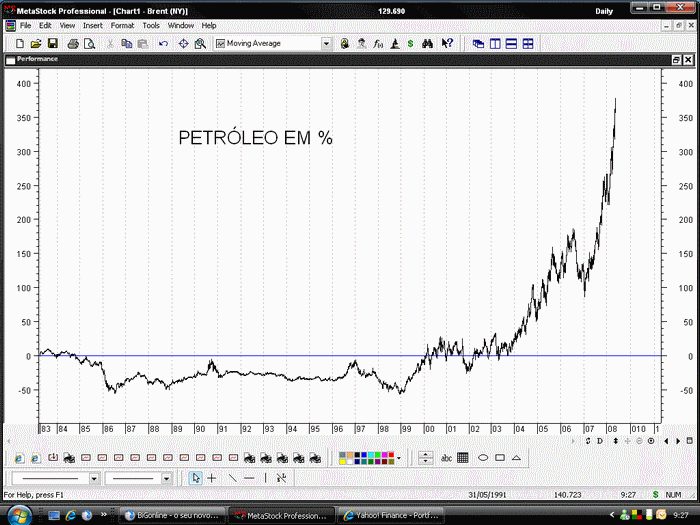Save the chart with the floppy icon
This screenshot has width=700, height=525.
pyautogui.click(x=53, y=43)
